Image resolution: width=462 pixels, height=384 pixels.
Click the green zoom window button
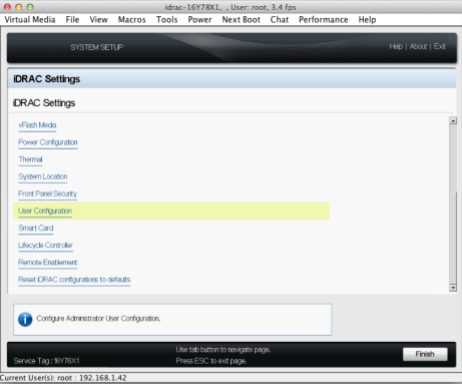pyautogui.click(x=30, y=7)
